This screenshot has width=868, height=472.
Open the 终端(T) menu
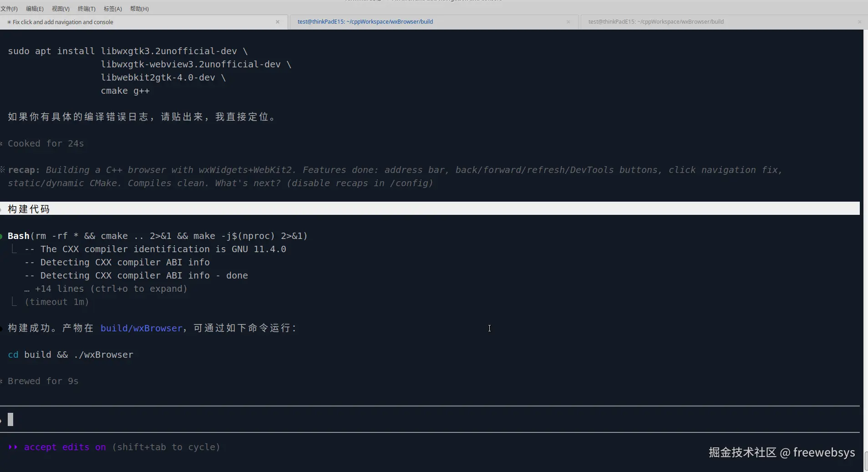click(86, 9)
